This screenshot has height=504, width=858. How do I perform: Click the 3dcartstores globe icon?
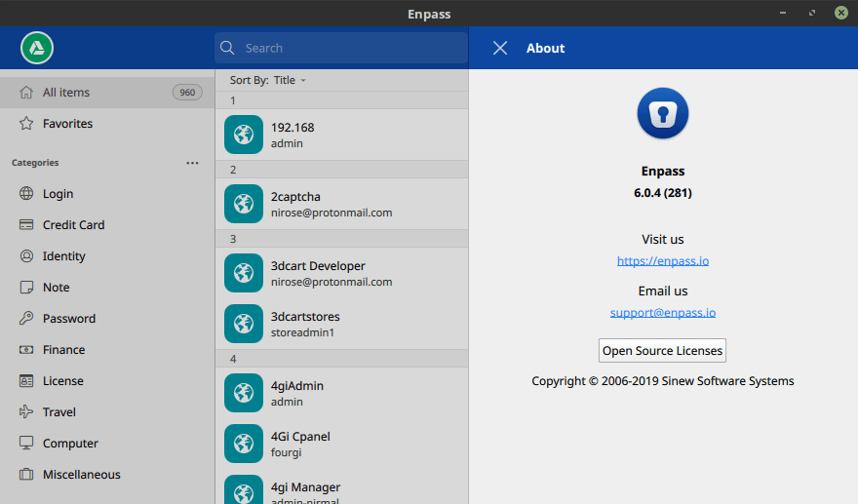pos(244,324)
